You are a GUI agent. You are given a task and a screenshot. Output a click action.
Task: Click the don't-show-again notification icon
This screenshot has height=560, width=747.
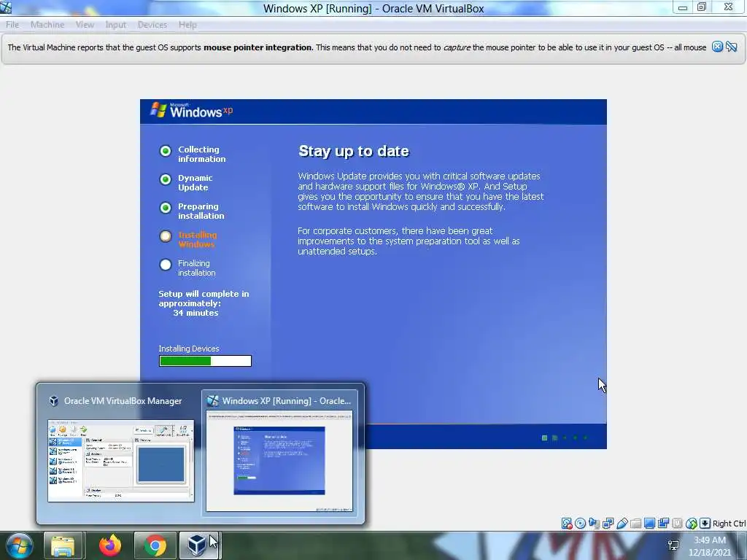point(732,46)
